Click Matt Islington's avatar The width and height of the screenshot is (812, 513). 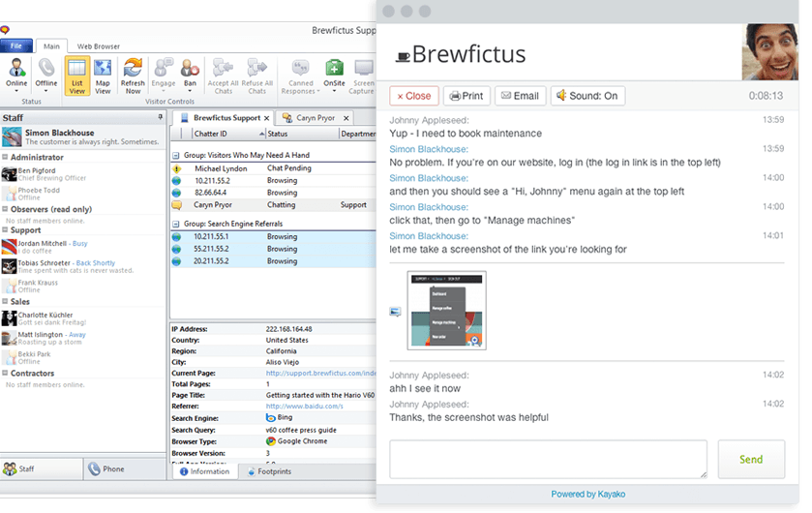tap(9, 338)
